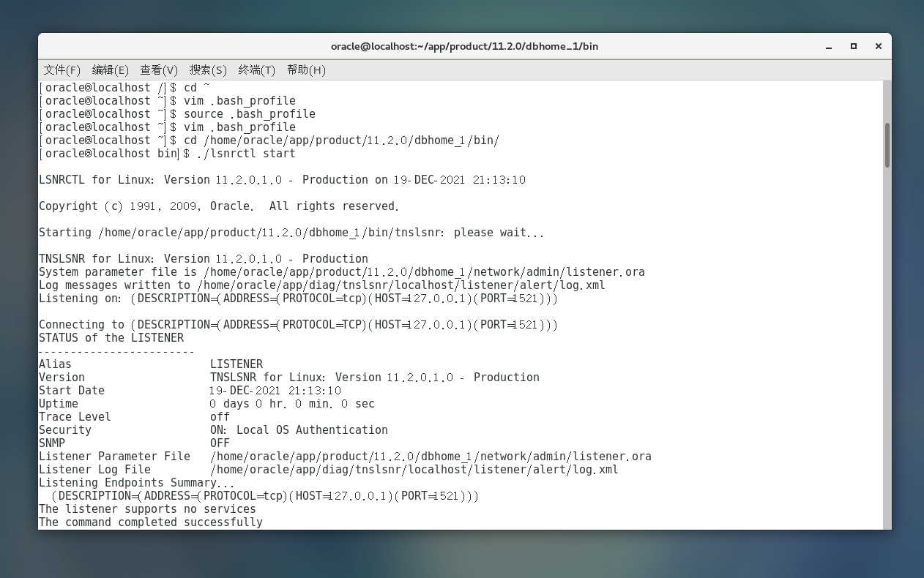Open the 查看(V) menu
This screenshot has height=578, width=924.
click(159, 70)
